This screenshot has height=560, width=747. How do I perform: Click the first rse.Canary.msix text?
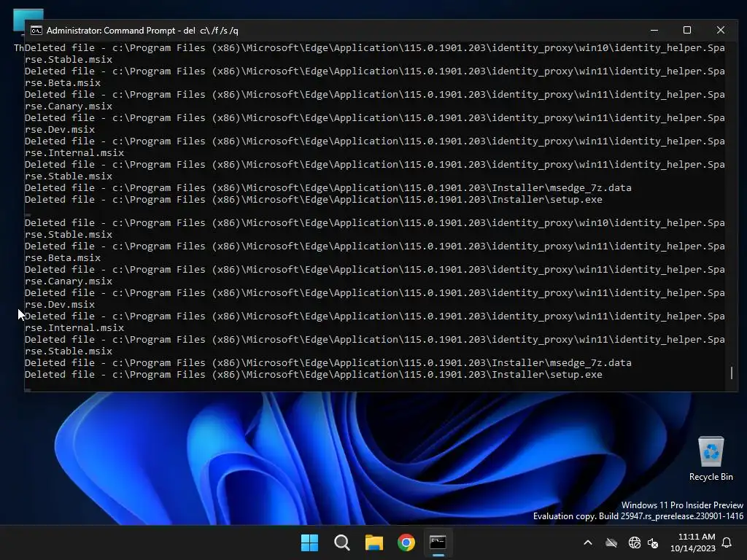[x=69, y=106]
